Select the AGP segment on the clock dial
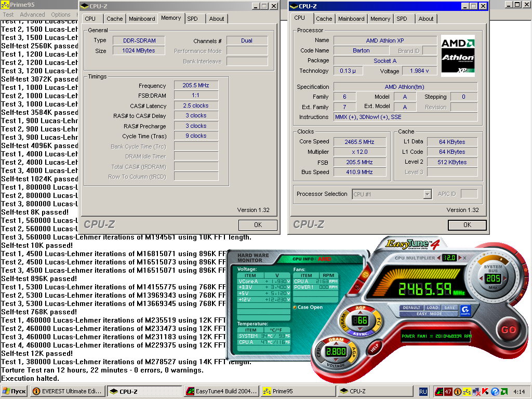 pyautogui.click(x=361, y=308)
